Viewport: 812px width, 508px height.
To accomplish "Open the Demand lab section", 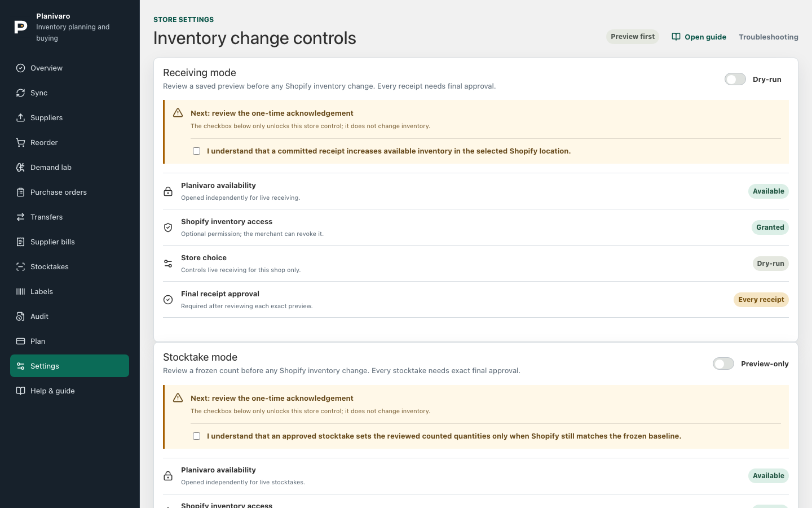I will [x=69, y=168].
